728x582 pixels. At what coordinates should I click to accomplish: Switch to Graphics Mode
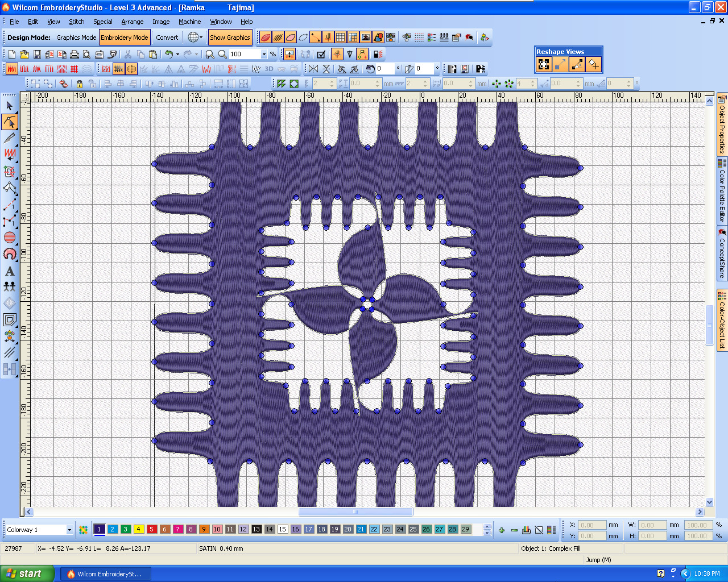coord(76,38)
